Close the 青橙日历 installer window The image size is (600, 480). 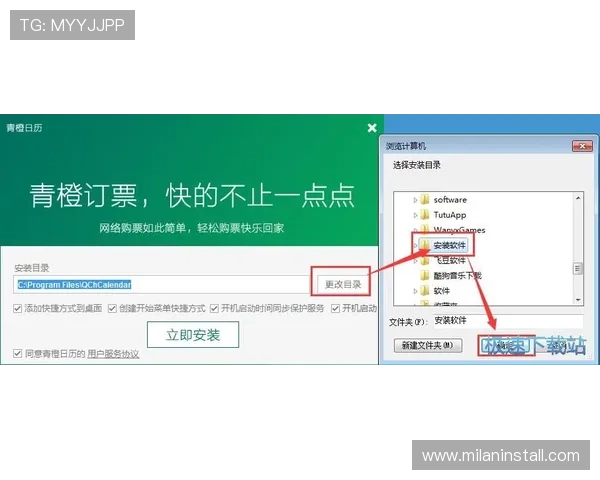[x=372, y=128]
